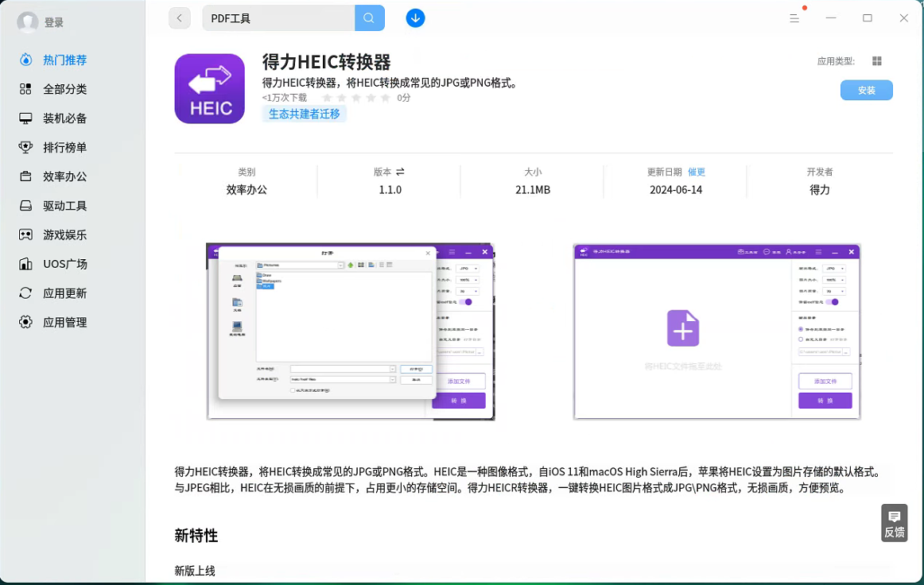924x585 pixels.
Task: Click the <1万次下载 download count
Action: [x=285, y=98]
